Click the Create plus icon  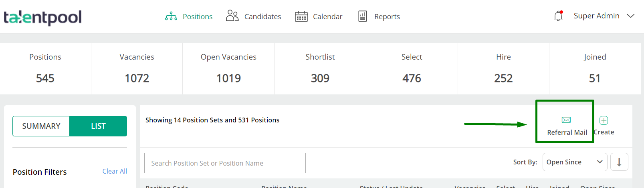(x=604, y=120)
